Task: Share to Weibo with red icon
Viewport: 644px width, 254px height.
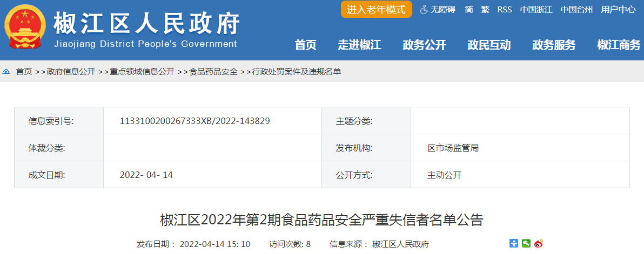Action: 539,243
